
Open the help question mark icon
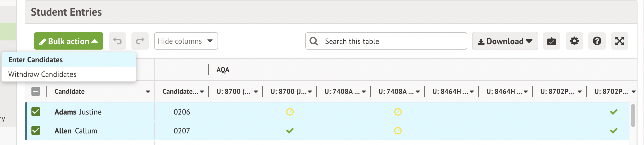(597, 41)
